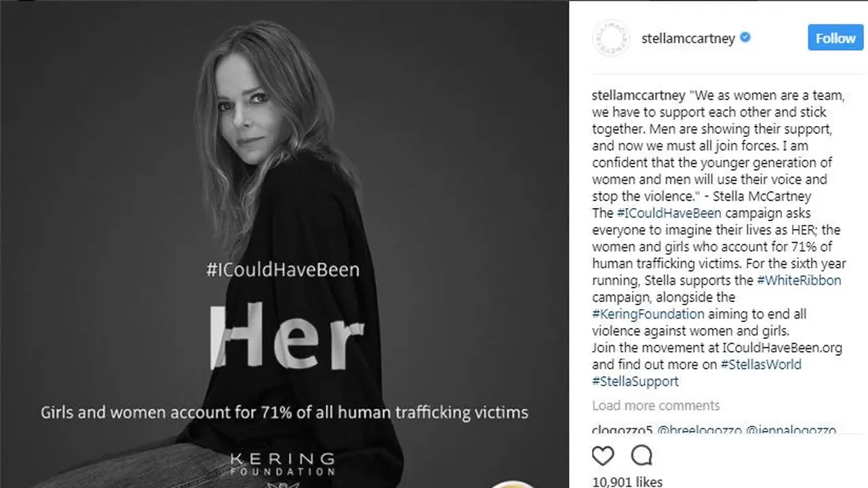
Task: Click the blue verified badge
Action: tap(745, 38)
